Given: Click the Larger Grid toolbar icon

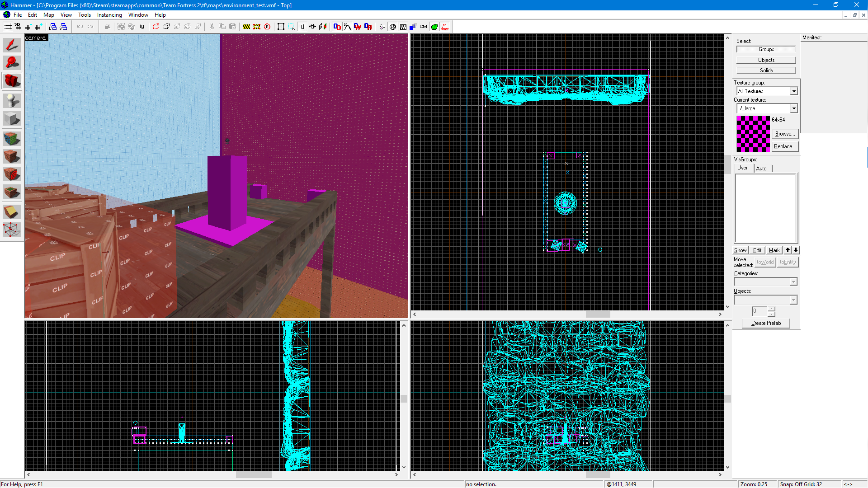Looking at the screenshot, I should pyautogui.click(x=38, y=27).
